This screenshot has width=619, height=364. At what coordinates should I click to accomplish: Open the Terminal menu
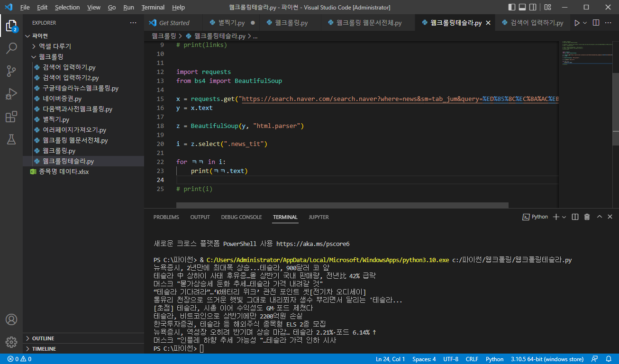[x=153, y=7]
